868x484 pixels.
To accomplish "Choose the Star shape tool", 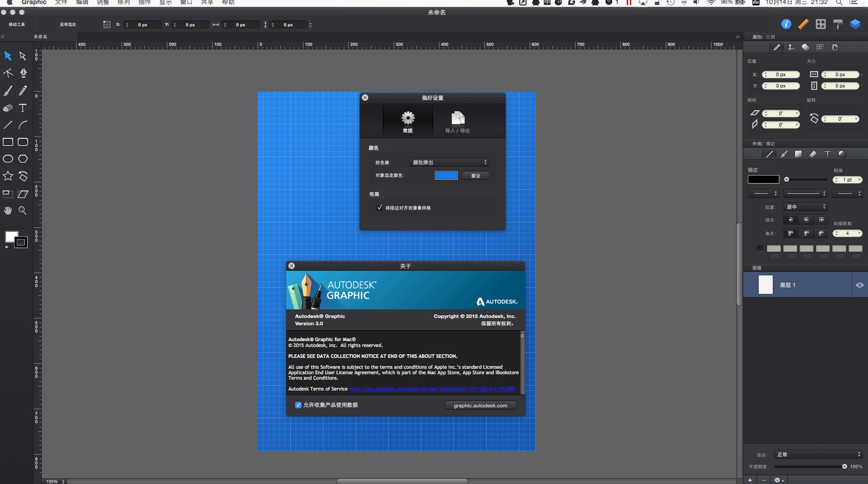I will (8, 176).
